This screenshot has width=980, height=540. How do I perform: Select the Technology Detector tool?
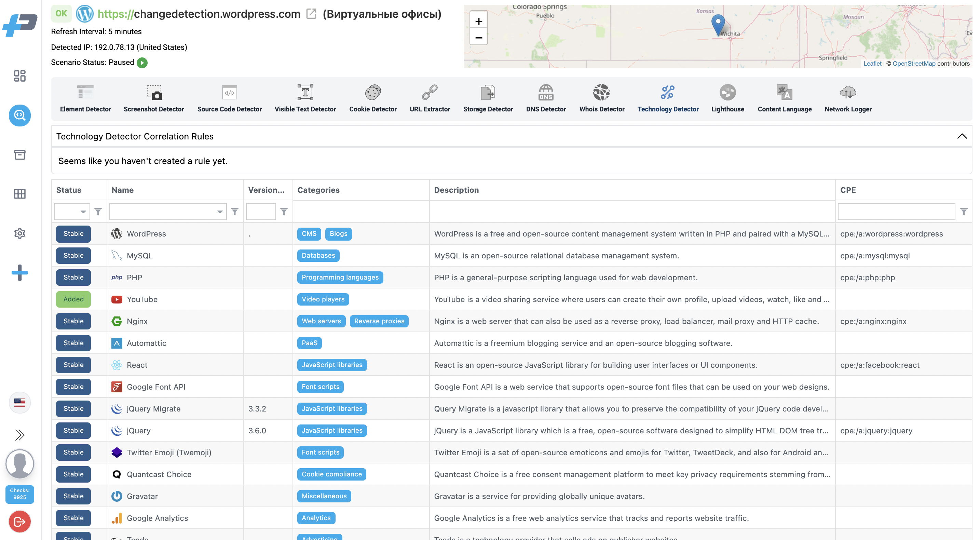coord(668,99)
